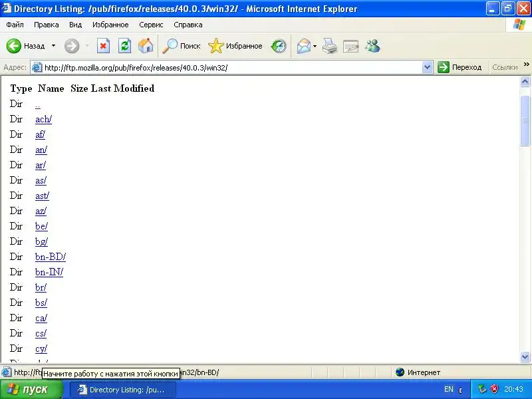The image size is (532, 399).
Task: Click the Переход go button
Action: pyautogui.click(x=460, y=67)
